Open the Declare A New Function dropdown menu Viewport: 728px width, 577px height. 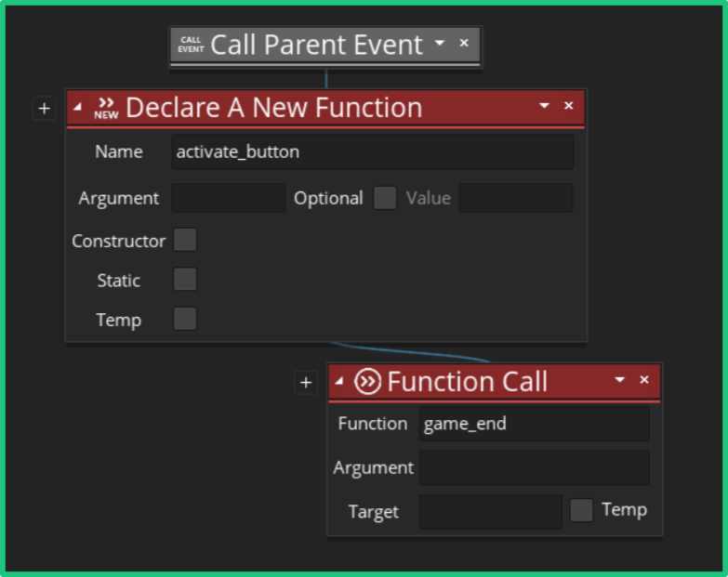pyautogui.click(x=544, y=106)
